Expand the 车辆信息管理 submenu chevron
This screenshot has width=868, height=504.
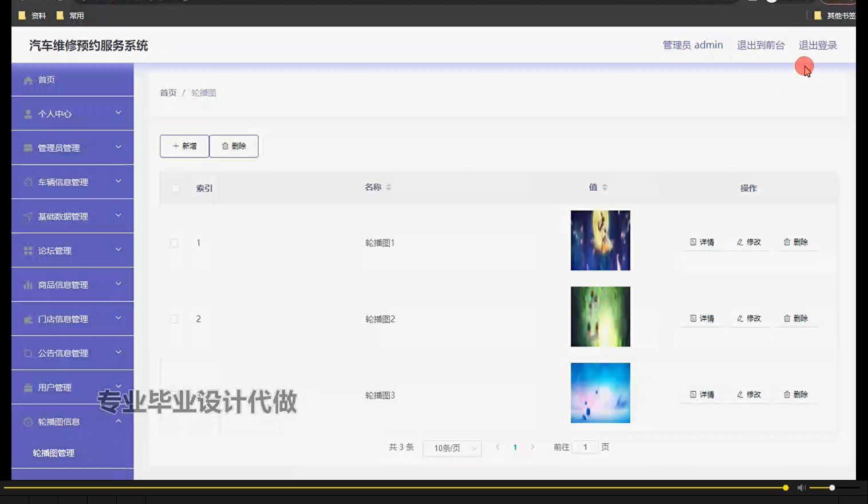119,181
